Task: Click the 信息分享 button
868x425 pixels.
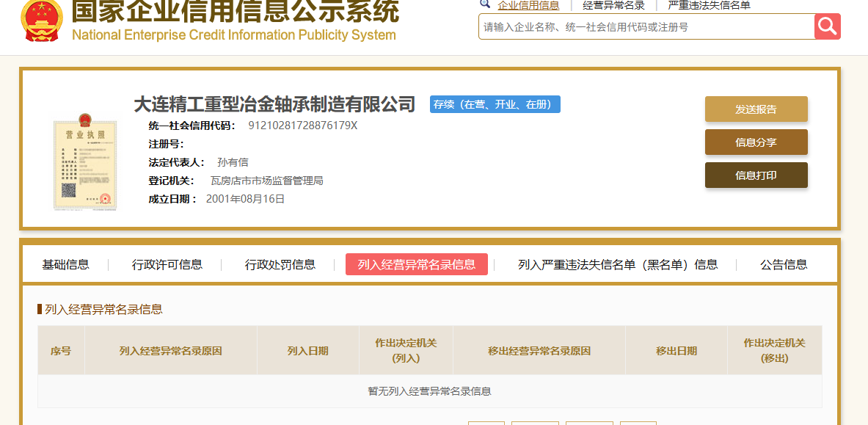Action: [756, 142]
